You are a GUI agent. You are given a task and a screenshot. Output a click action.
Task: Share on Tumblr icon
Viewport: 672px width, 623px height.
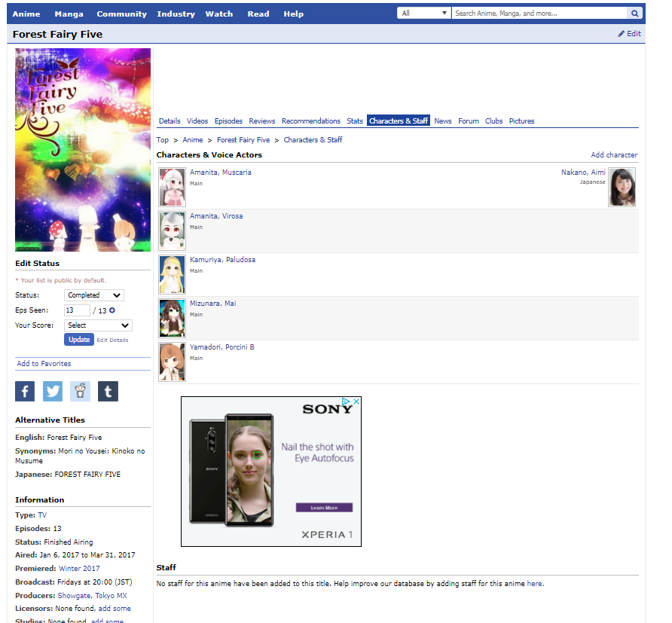[108, 391]
